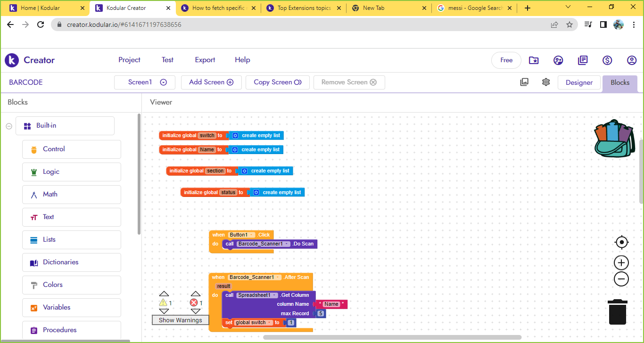Click the dollar sign monetization icon
The image size is (644, 343).
click(x=607, y=60)
